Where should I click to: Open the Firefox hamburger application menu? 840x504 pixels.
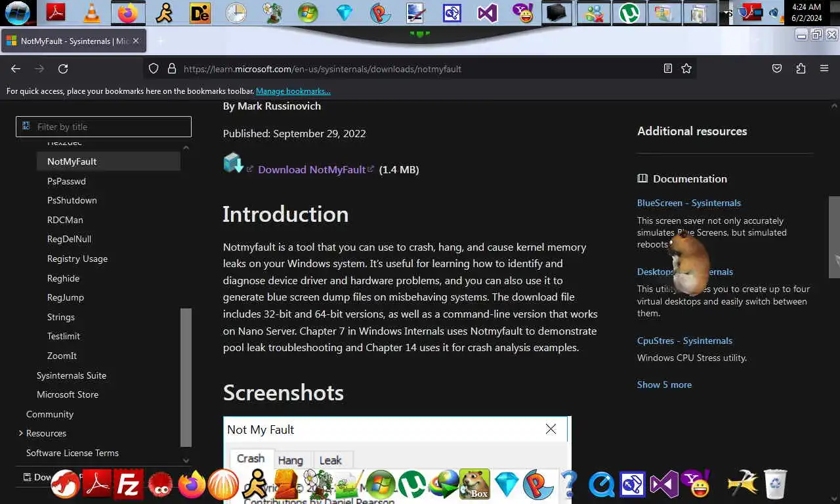click(x=824, y=68)
